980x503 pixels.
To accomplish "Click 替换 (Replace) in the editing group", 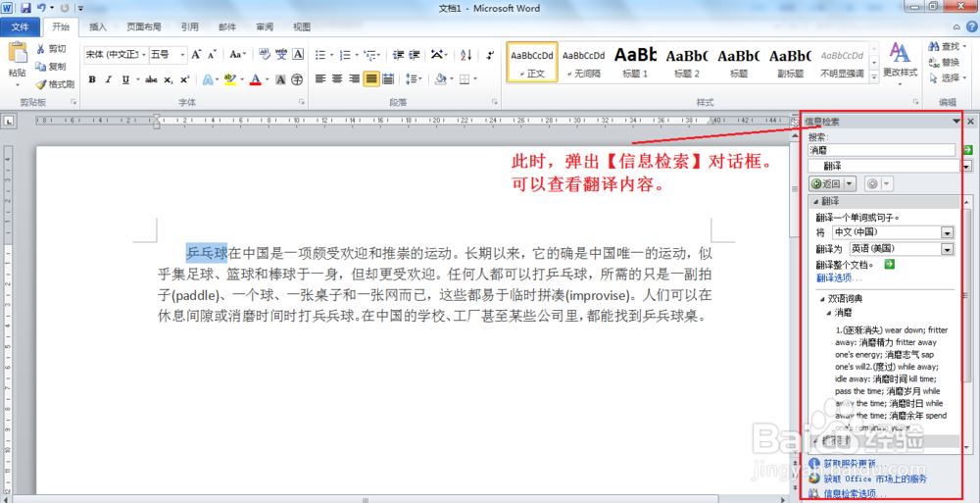I will pyautogui.click(x=945, y=63).
